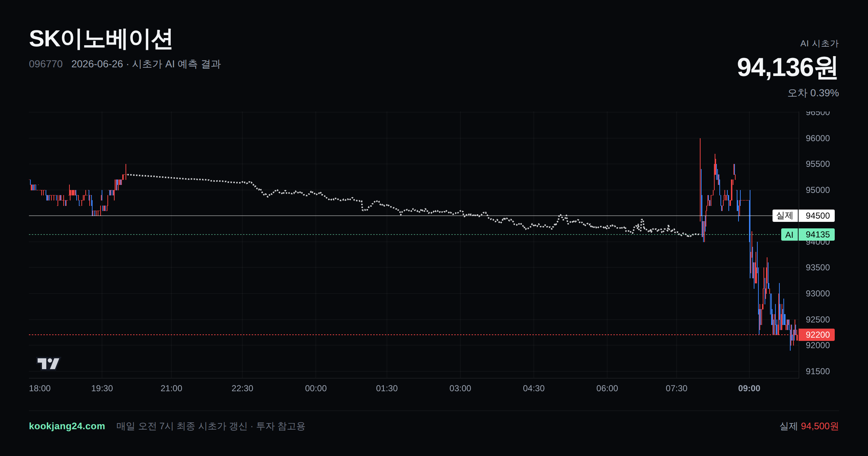Click the 07:30 time axis label

coord(677,388)
